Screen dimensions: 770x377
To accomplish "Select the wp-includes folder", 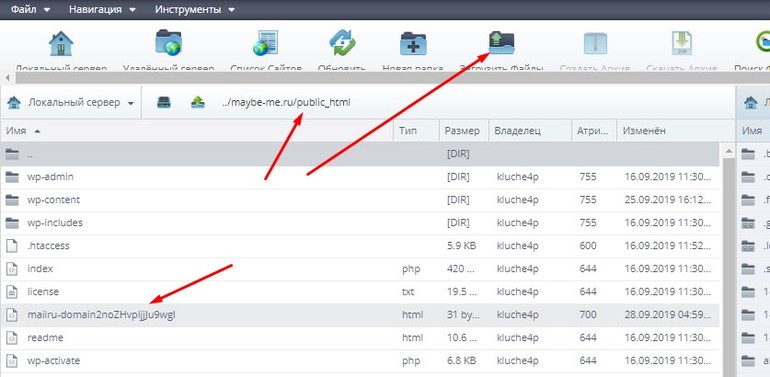I will click(x=360, y=223).
